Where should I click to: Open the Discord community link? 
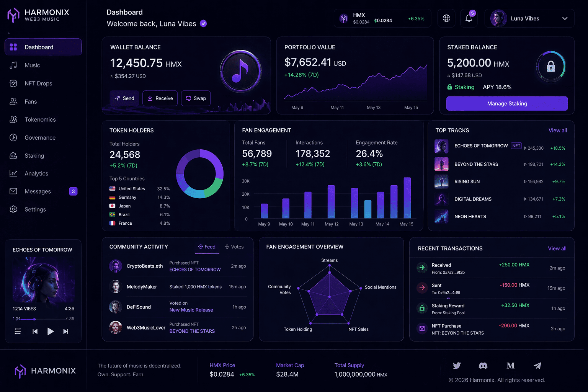tap(483, 366)
